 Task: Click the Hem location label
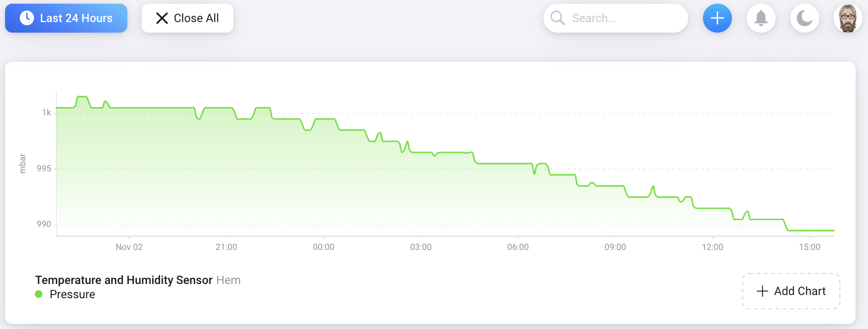228,280
